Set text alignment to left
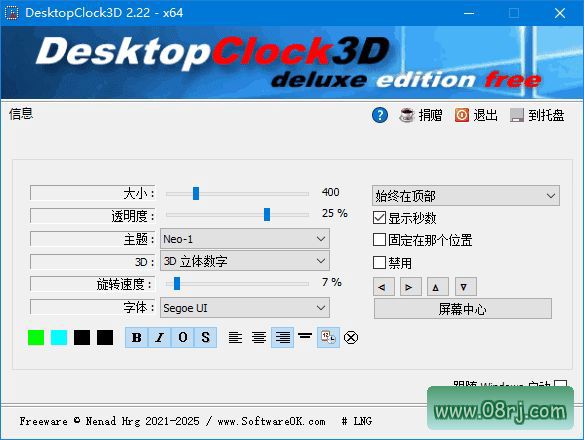Image resolution: width=584 pixels, height=440 pixels. coord(235,338)
